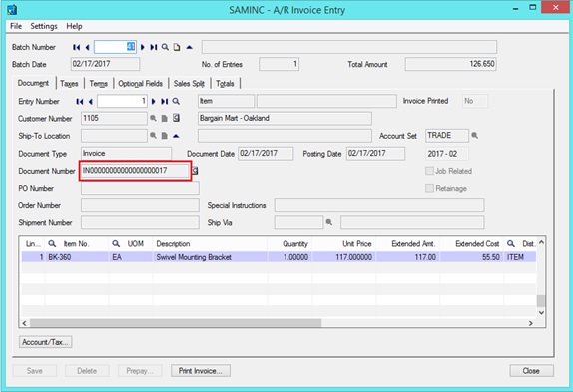
Task: Open the Help menu
Action: 74,26
